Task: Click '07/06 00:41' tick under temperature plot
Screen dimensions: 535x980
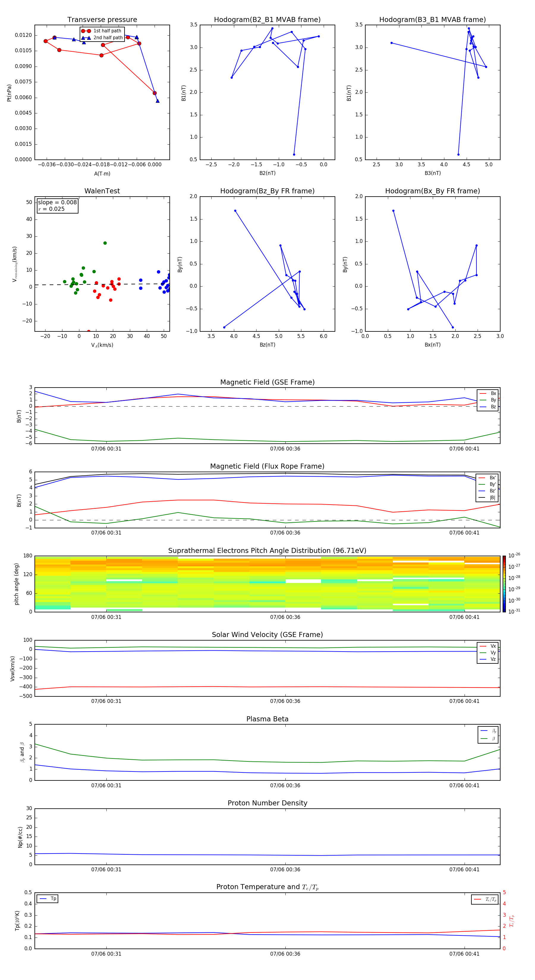Action: pos(464,954)
